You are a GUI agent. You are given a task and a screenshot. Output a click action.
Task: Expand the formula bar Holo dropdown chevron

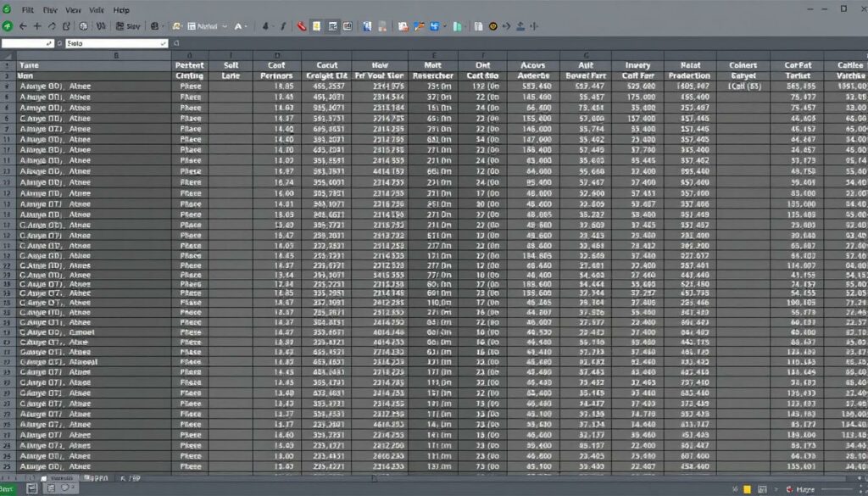pyautogui.click(x=164, y=43)
